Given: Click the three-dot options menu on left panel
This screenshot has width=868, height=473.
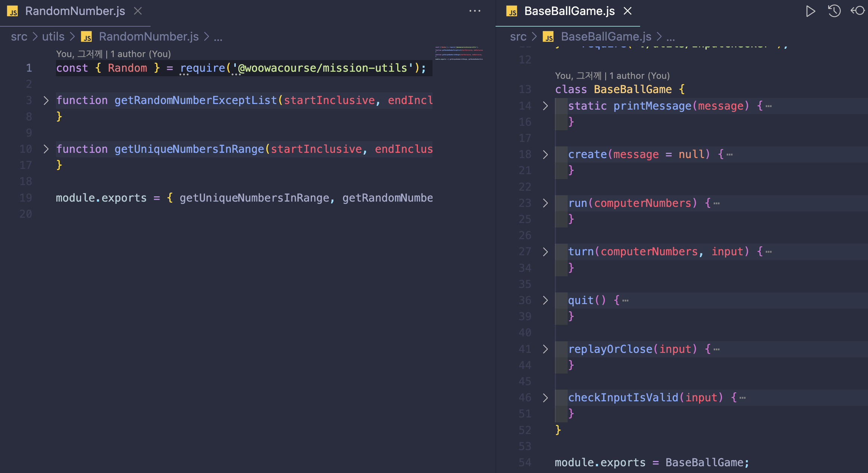Looking at the screenshot, I should pos(475,11).
